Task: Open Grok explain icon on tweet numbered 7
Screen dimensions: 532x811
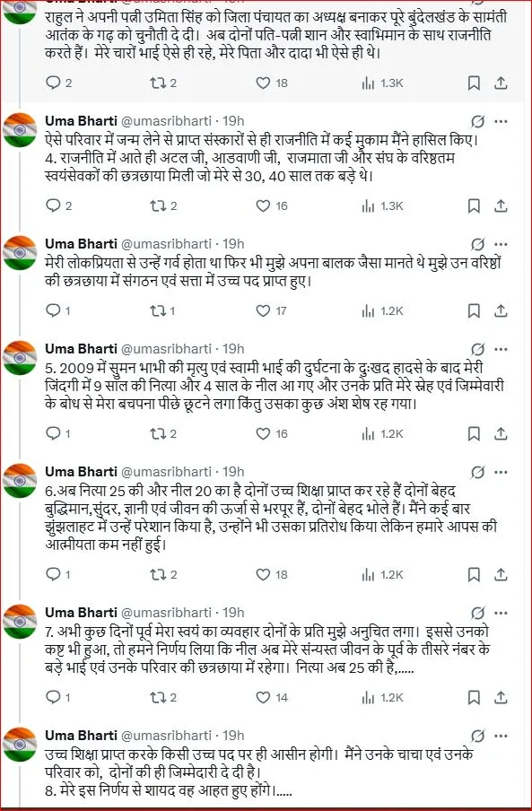Action: [x=478, y=613]
